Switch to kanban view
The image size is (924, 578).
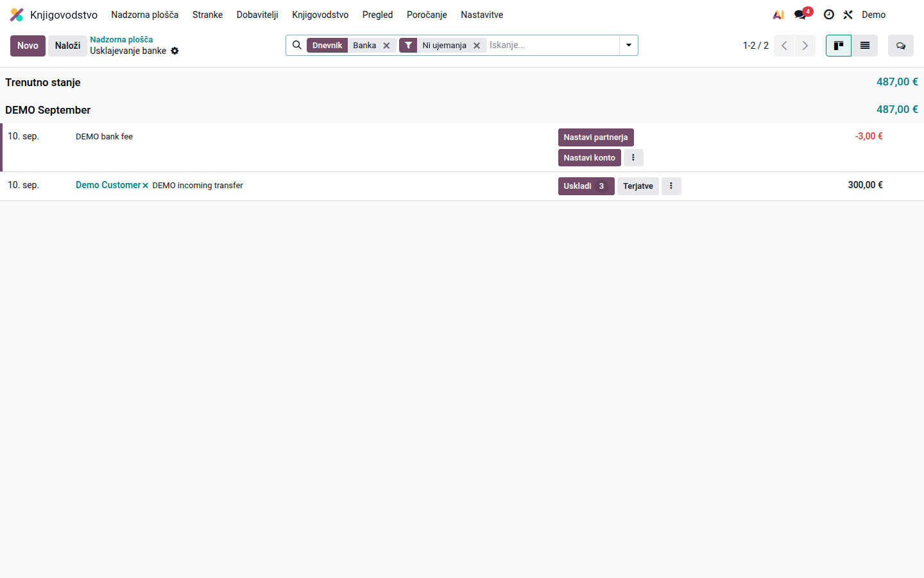tap(839, 46)
